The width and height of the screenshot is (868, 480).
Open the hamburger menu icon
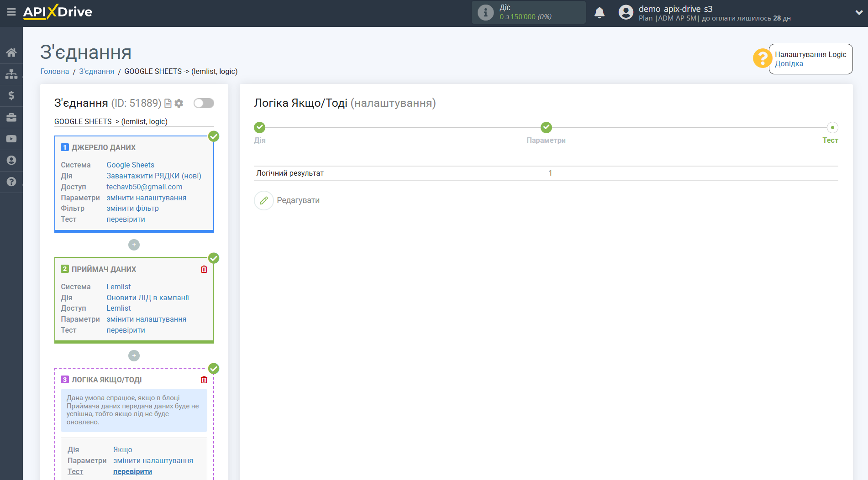11,12
